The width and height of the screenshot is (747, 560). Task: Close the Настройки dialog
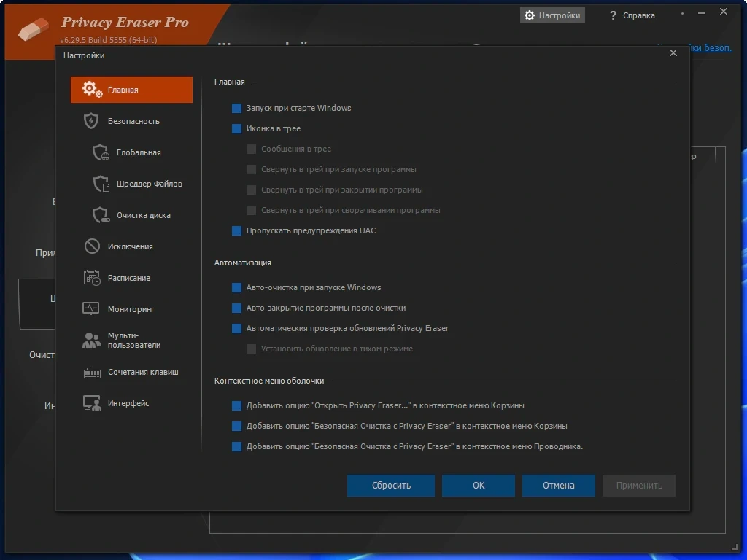(673, 52)
